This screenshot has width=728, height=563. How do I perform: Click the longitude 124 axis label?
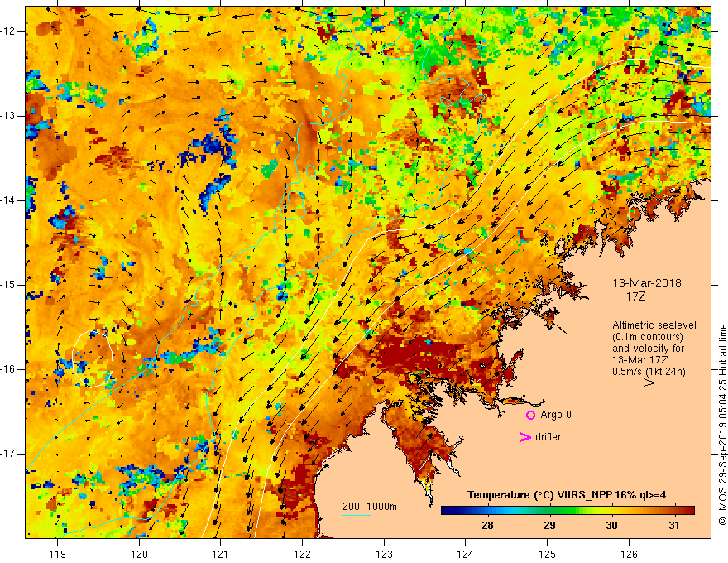(x=466, y=554)
